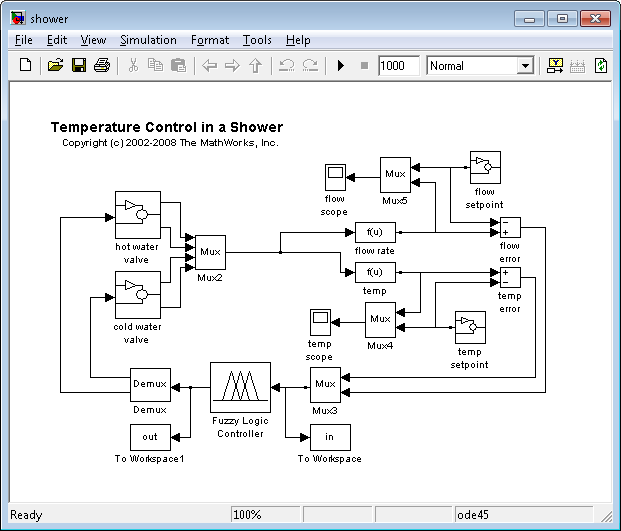621x531 pixels.
Task: Navigate forward with the right arrow icon
Action: (232, 65)
